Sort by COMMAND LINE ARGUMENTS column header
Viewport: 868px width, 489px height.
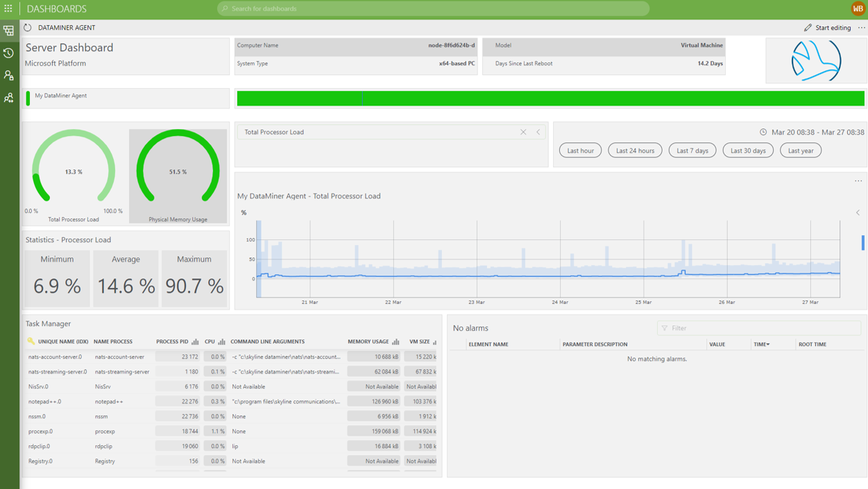(267, 341)
